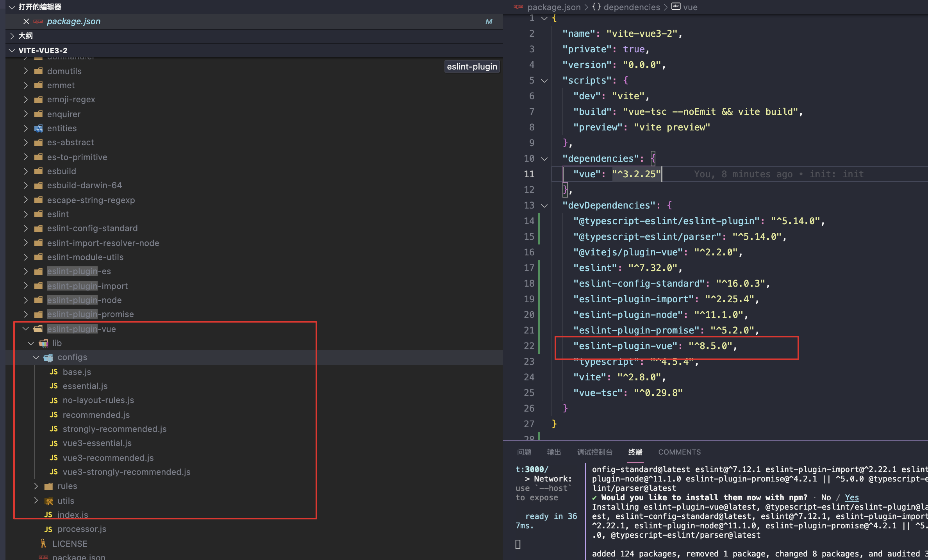Open the 调试控制台 debug console tab
This screenshot has height=560, width=928.
[x=594, y=452]
